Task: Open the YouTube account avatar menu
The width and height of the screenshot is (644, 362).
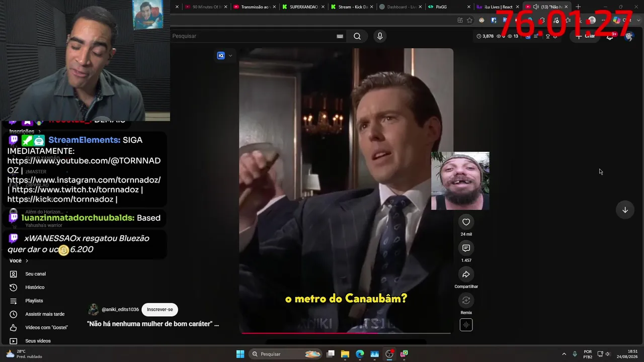Action: 628,36
